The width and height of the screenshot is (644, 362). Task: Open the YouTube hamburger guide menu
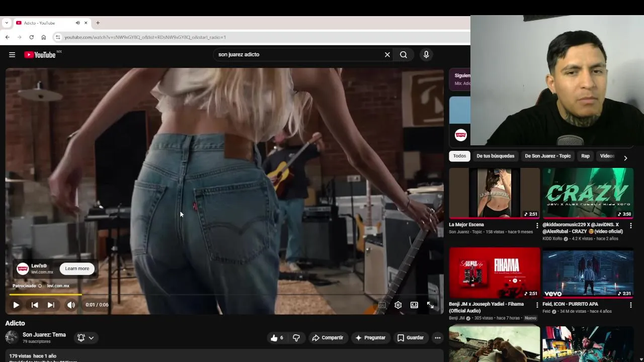point(12,55)
